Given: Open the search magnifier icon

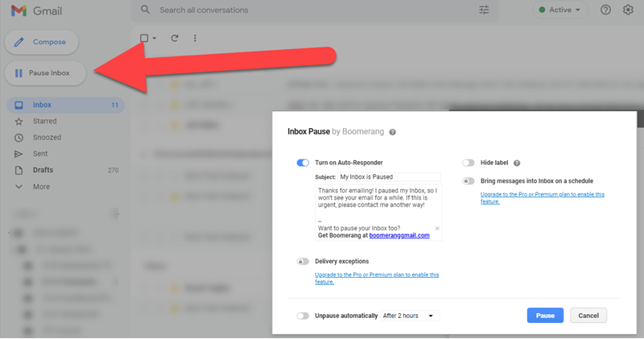Looking at the screenshot, I should tap(146, 10).
